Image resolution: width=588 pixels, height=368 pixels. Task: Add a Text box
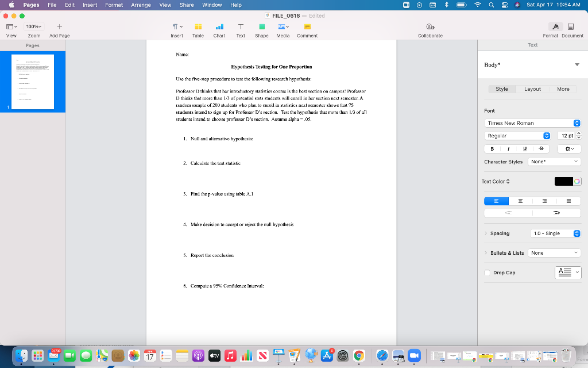tap(240, 30)
